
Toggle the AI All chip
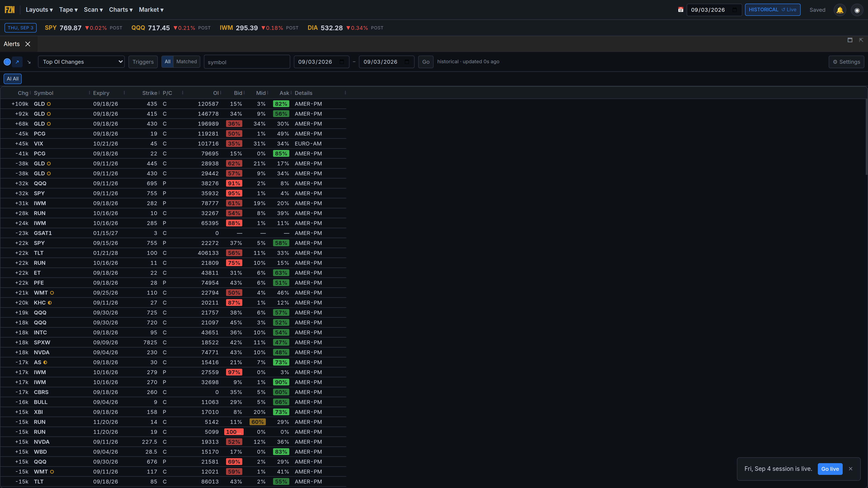click(x=13, y=79)
